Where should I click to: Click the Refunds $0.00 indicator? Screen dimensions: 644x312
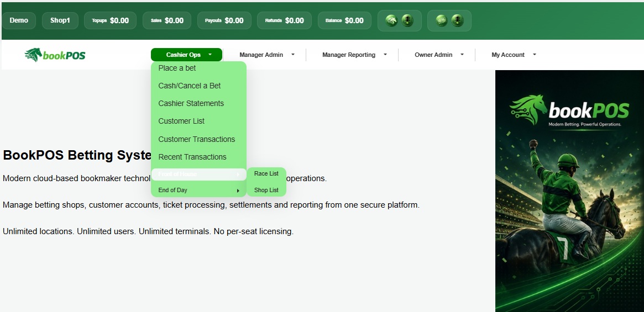tap(284, 20)
